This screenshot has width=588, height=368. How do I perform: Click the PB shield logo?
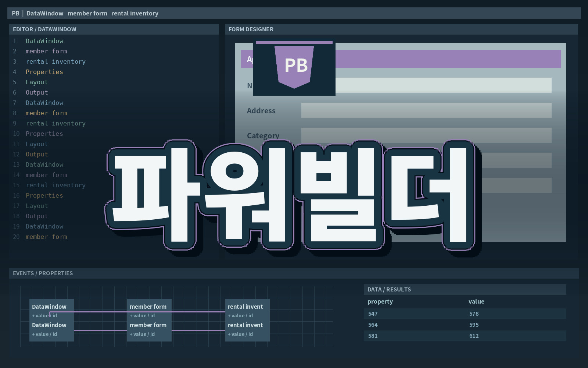[x=294, y=67]
